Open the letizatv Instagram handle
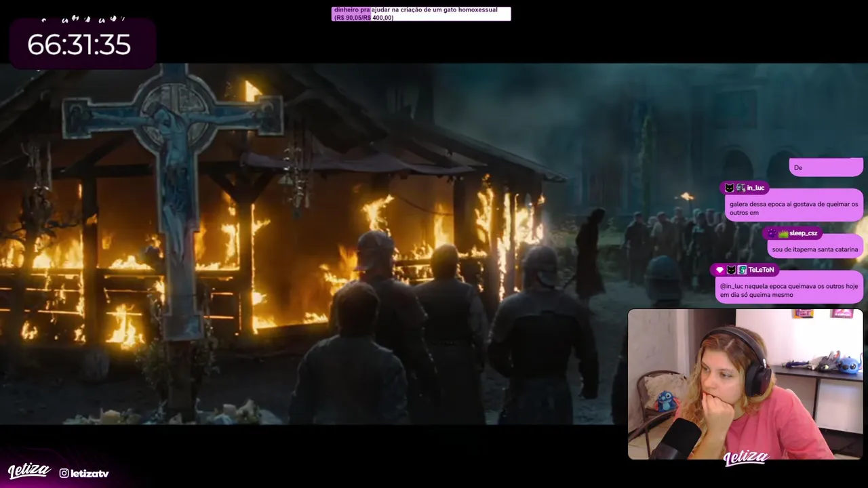The width and height of the screenshot is (868, 488). [x=90, y=473]
